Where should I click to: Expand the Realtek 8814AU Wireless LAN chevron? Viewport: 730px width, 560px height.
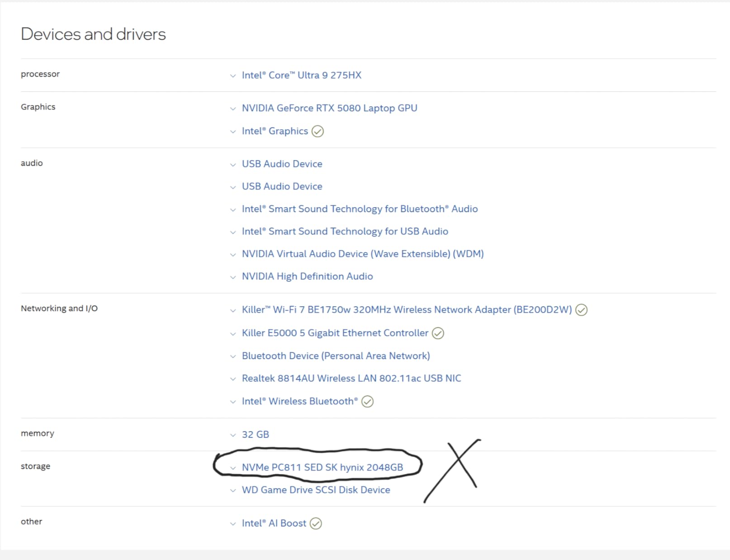click(x=233, y=379)
